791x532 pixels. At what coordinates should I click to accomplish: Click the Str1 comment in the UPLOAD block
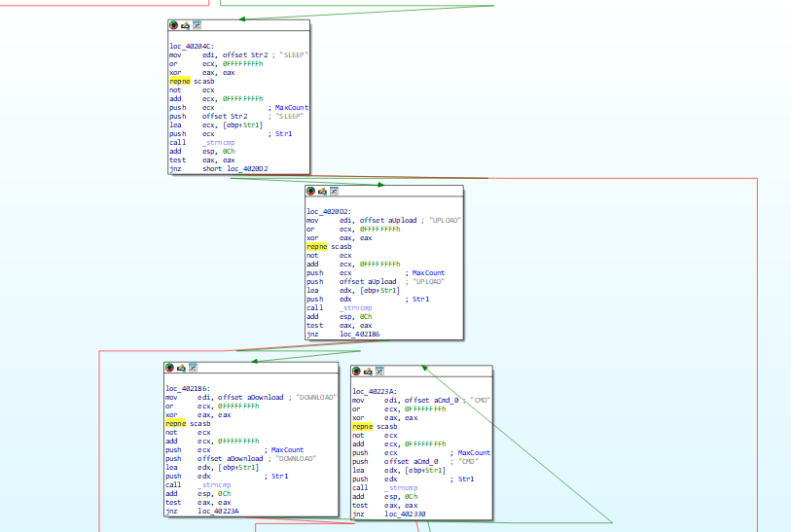click(420, 300)
